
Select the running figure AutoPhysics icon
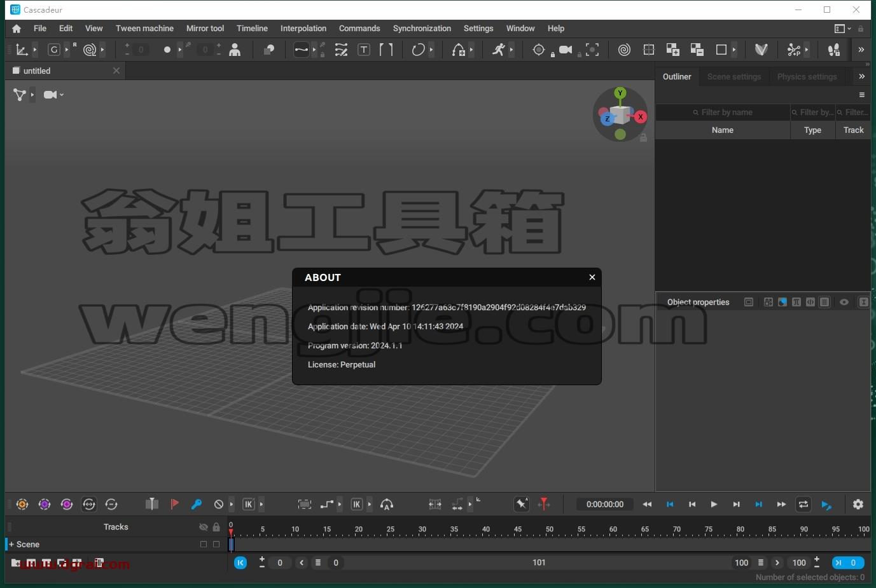point(499,50)
